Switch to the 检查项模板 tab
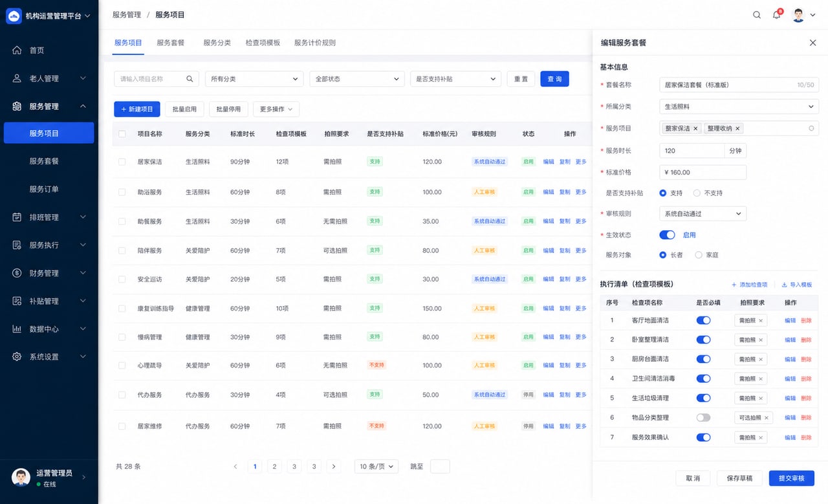The height and width of the screenshot is (504, 828). tap(263, 43)
